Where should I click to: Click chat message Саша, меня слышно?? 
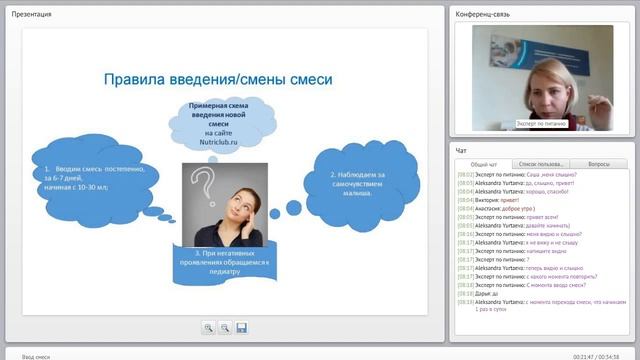[551, 175]
